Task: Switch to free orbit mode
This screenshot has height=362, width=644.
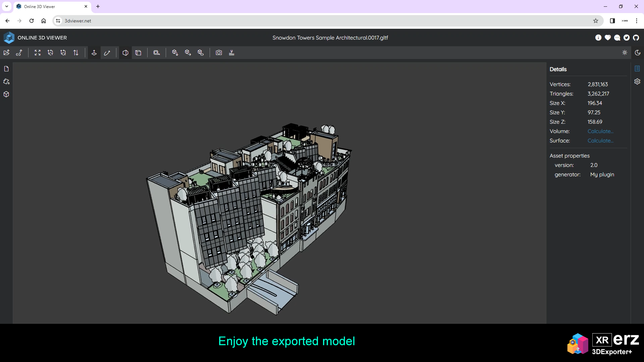Action: [107, 53]
